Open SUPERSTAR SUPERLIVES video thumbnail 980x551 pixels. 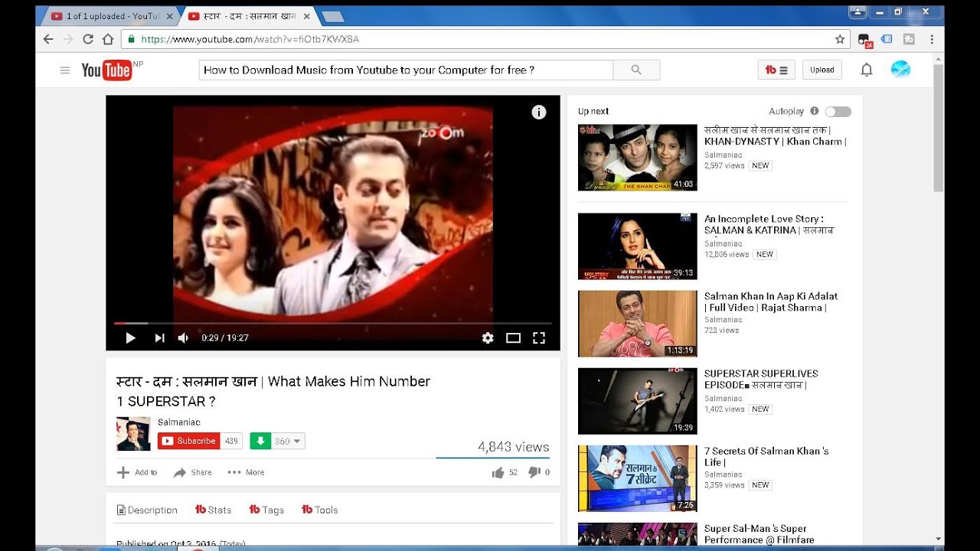click(x=637, y=401)
